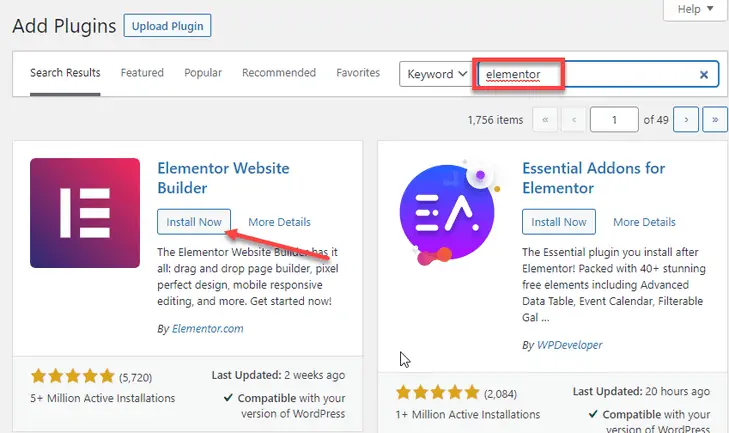Open the Keyword search type dropdown

[x=436, y=74]
